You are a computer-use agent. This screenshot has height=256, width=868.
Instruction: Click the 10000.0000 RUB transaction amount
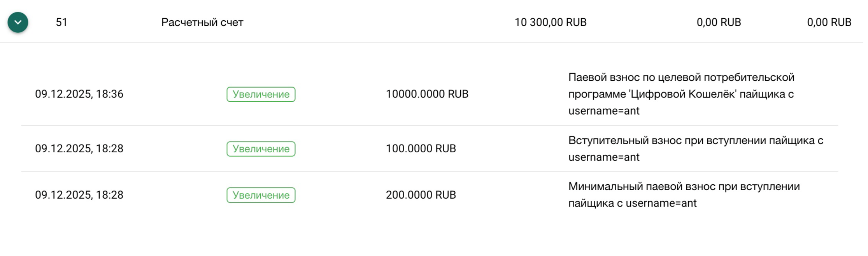coord(427,94)
